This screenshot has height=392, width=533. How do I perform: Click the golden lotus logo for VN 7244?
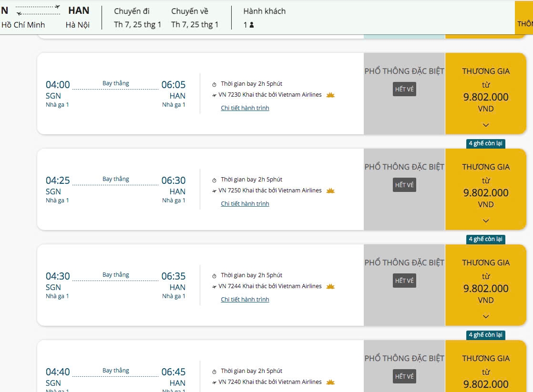[330, 286]
